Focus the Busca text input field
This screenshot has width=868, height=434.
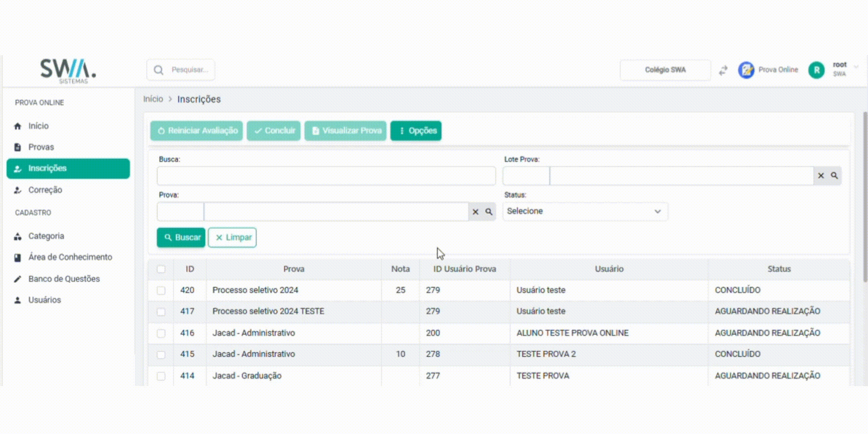coord(326,176)
